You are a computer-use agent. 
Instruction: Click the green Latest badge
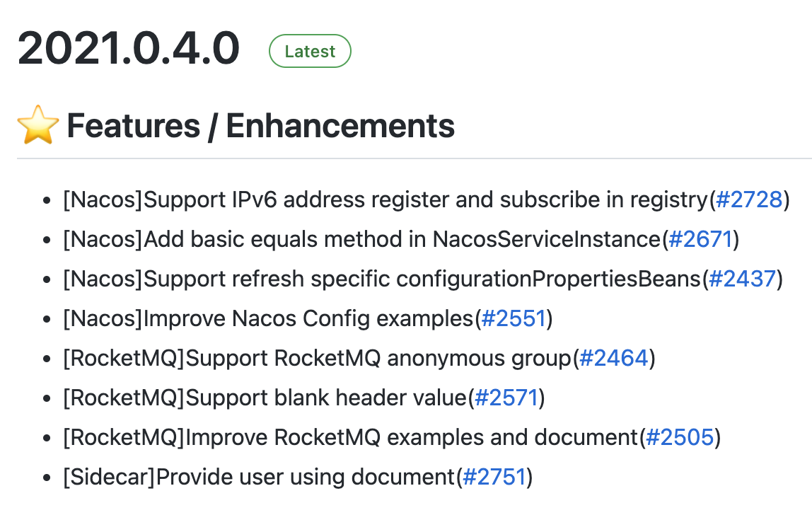[x=310, y=52]
